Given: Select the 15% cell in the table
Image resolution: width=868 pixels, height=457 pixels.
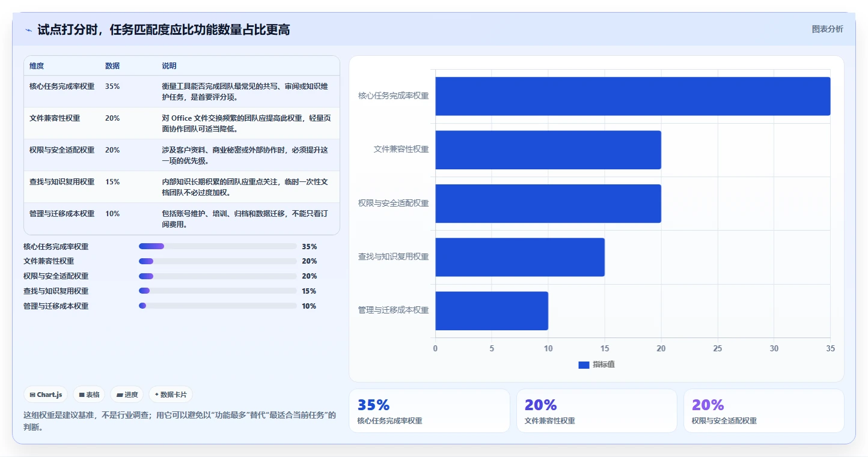Looking at the screenshot, I should 112,182.
